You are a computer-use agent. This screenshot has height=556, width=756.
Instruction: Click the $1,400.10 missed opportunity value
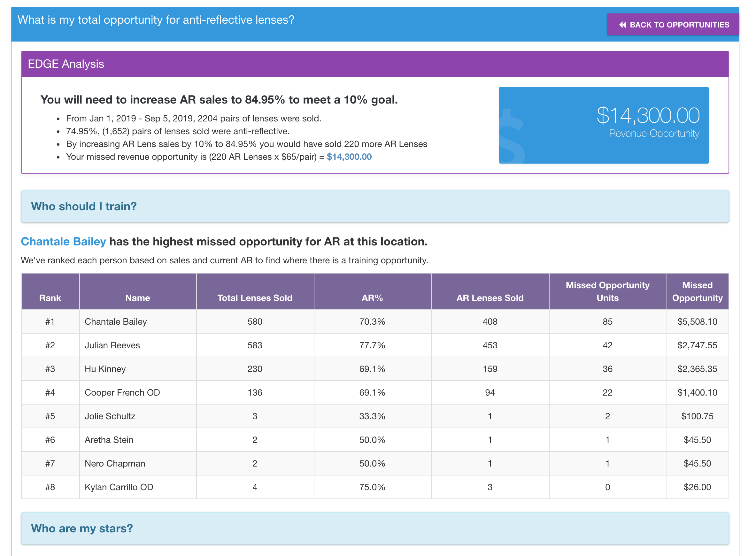tap(697, 392)
